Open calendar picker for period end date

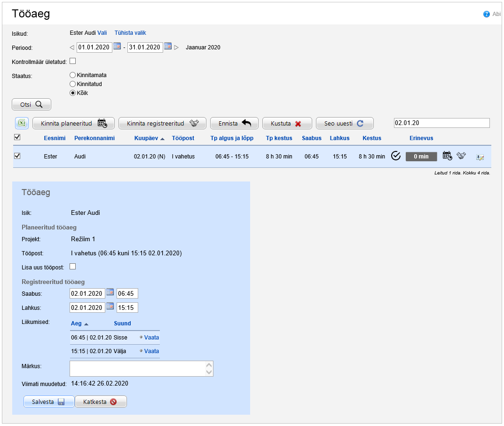(168, 47)
